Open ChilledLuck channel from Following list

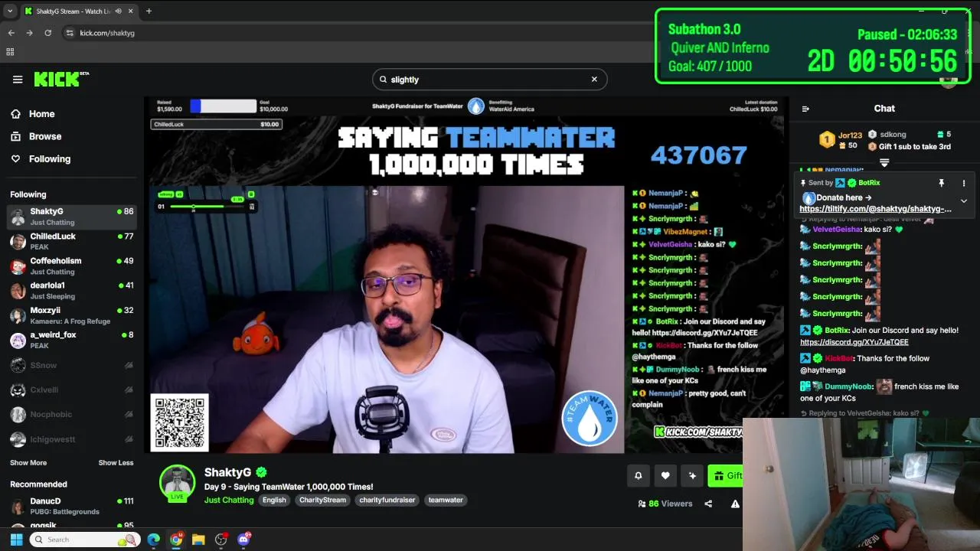72,241
